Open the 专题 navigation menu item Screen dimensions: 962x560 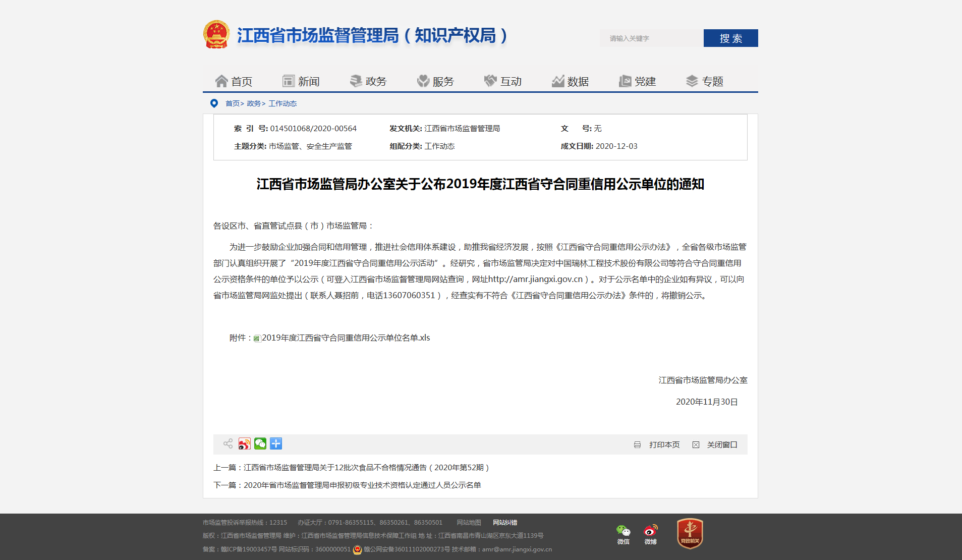coord(705,81)
